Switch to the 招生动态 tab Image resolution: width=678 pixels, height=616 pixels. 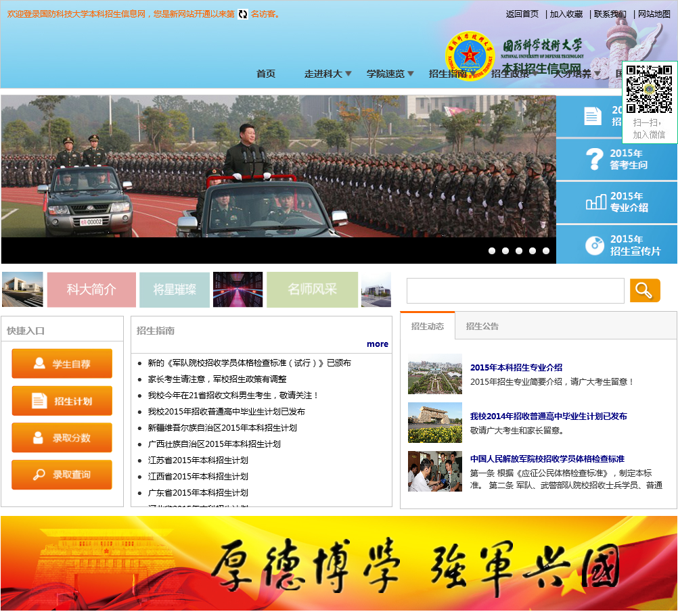[427, 326]
